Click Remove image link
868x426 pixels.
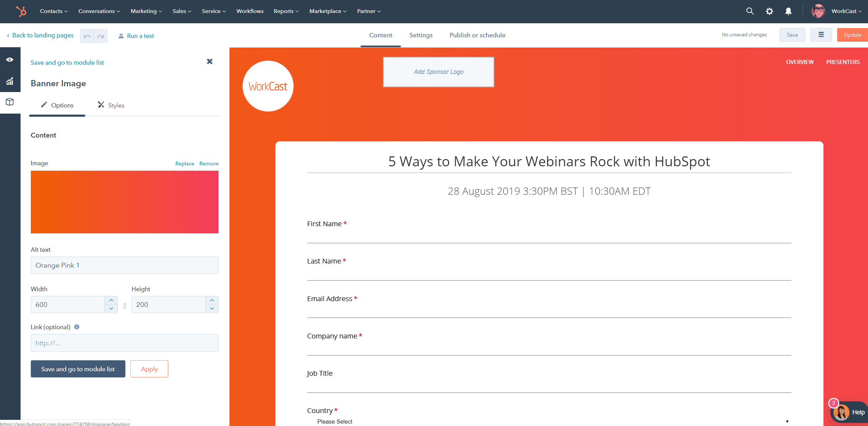click(x=209, y=164)
